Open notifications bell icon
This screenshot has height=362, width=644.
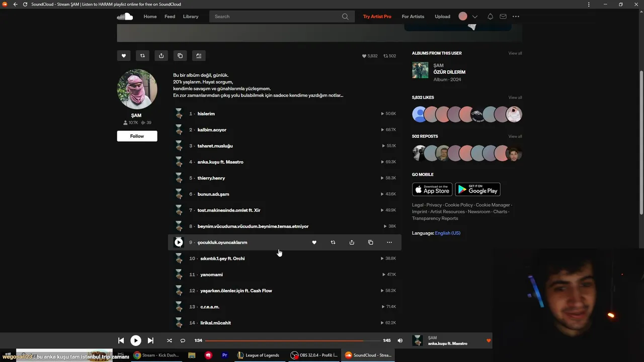coord(490,17)
